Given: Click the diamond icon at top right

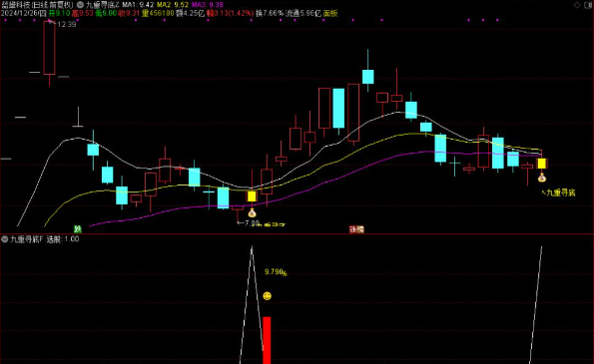Looking at the screenshot, I should [577, 5].
